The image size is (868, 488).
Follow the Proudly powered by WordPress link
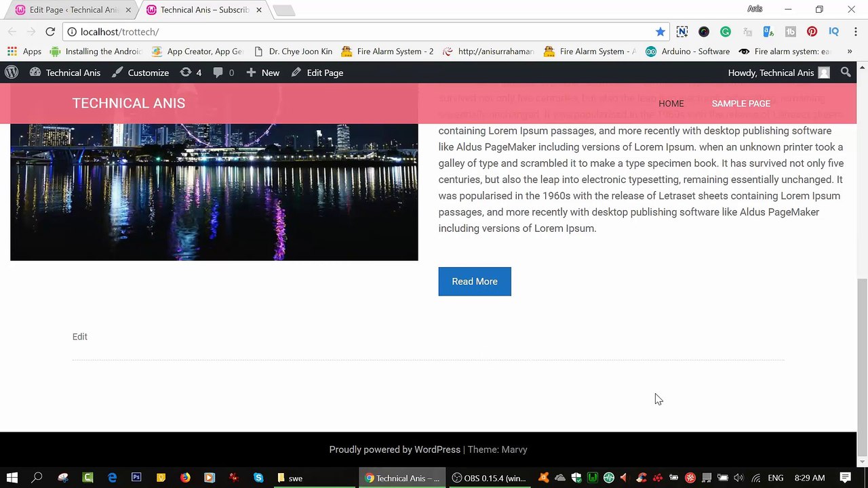[395, 449]
